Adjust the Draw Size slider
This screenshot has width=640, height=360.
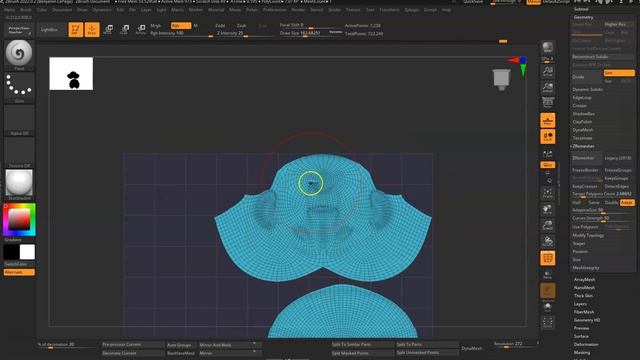click(x=311, y=33)
